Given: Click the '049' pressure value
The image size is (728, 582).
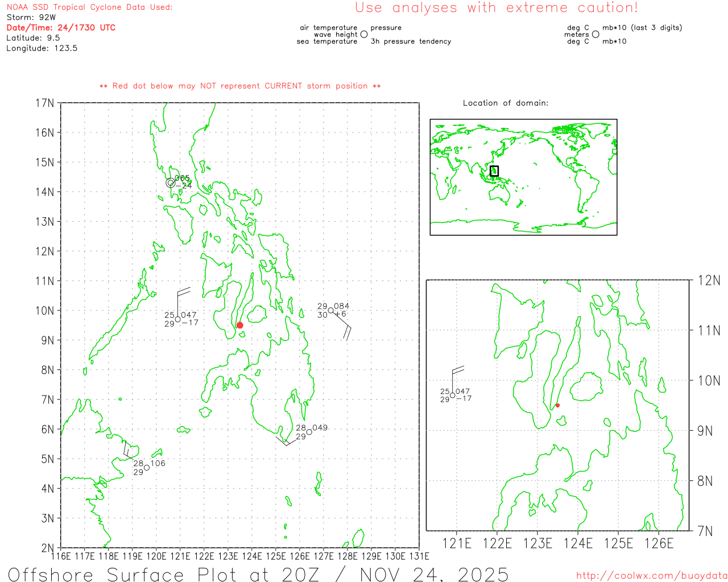Looking at the screenshot, I should 320,428.
